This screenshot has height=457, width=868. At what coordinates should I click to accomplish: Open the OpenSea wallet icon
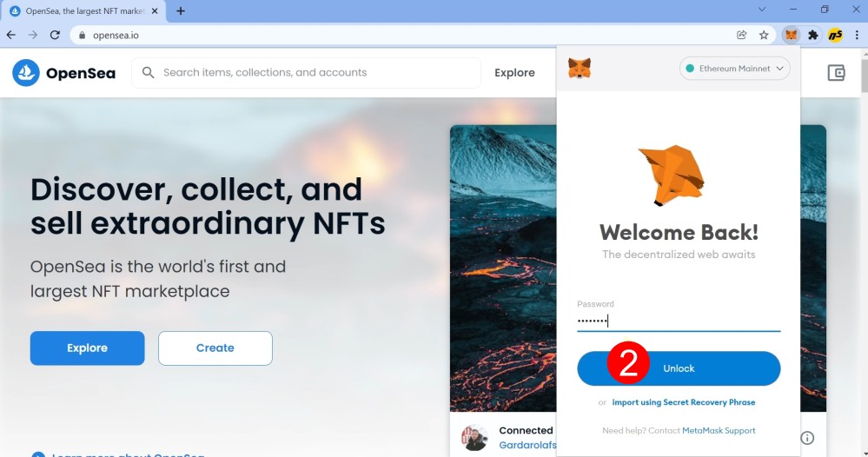(836, 72)
